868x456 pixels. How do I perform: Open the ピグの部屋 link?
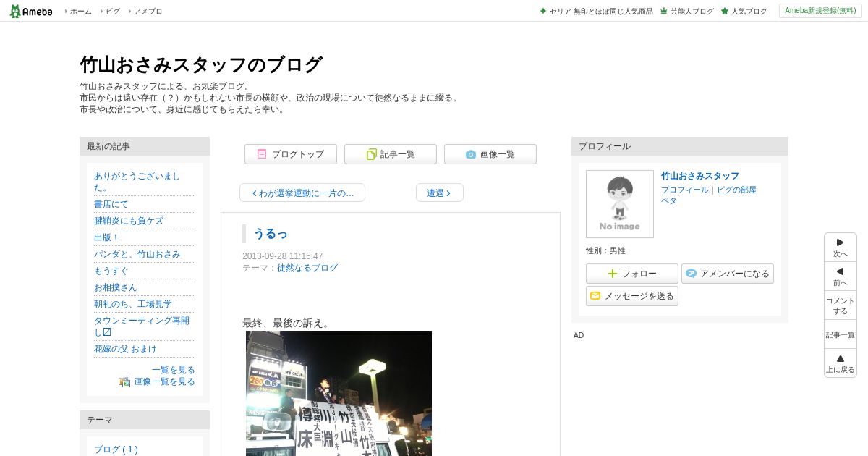pyautogui.click(x=736, y=190)
